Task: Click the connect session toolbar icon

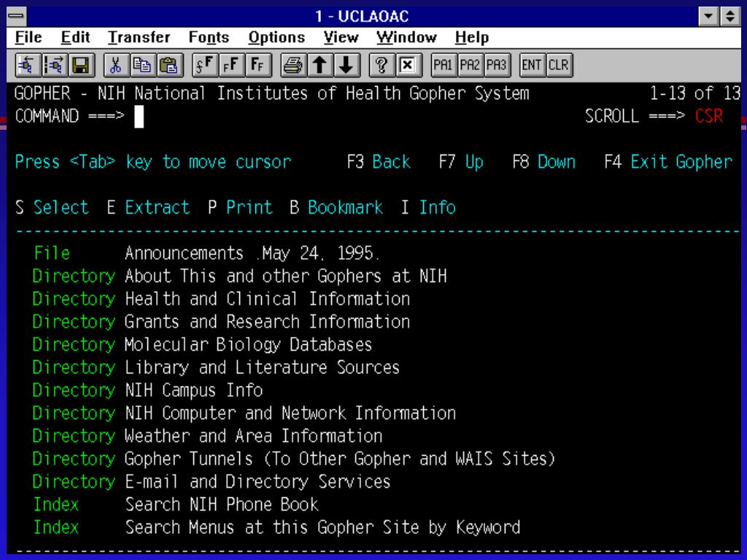Action: coord(28,65)
